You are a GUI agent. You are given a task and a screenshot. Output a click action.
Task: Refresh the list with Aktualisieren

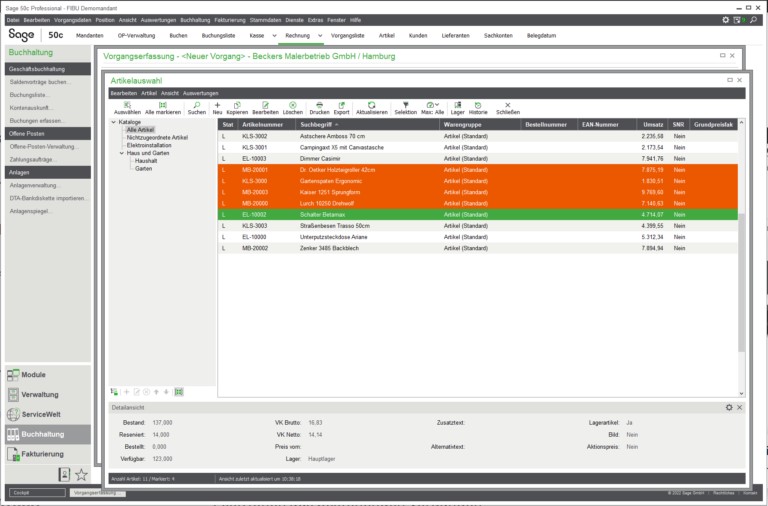pos(371,105)
